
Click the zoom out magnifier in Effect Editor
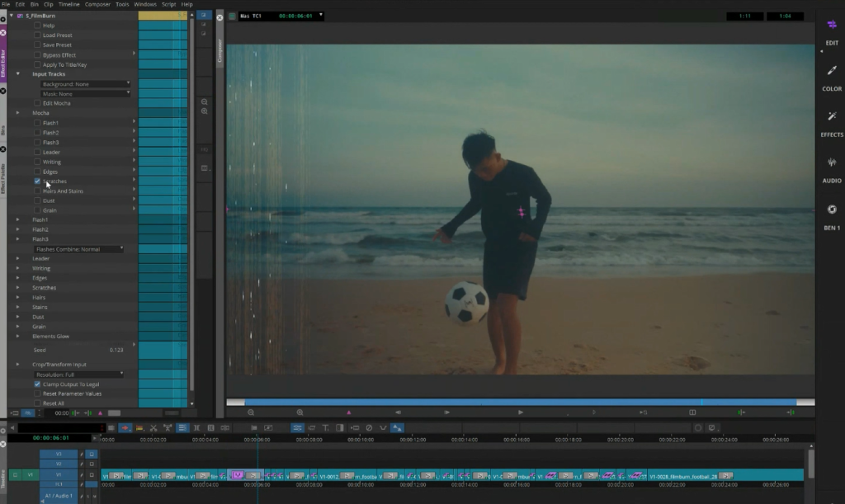point(205,101)
